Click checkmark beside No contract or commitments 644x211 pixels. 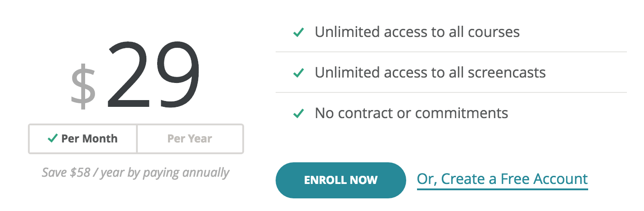coord(298,113)
